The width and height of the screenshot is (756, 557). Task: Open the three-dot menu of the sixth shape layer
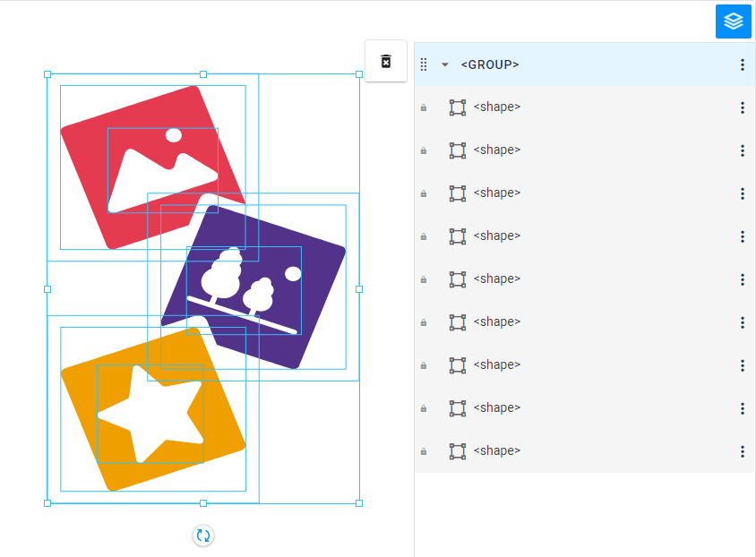(742, 321)
